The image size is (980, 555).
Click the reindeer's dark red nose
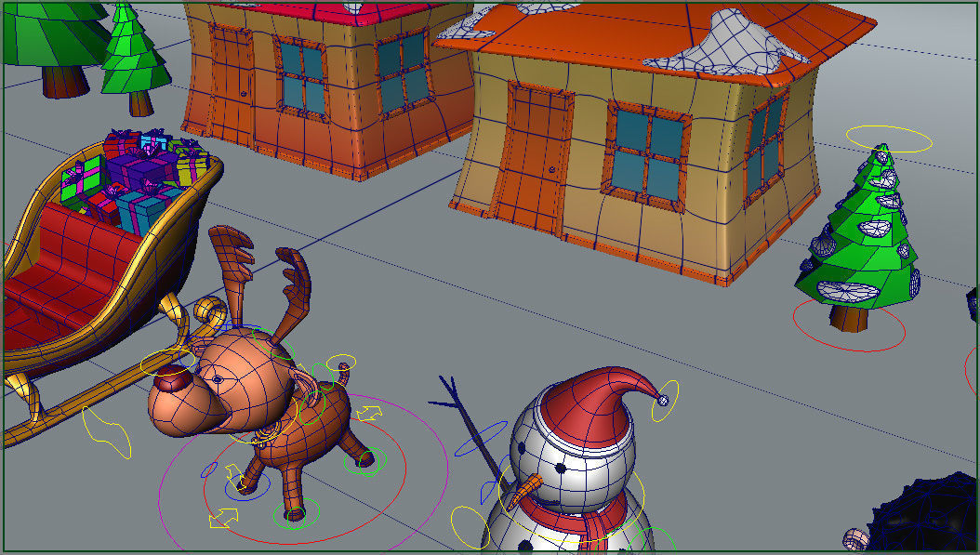(x=171, y=378)
